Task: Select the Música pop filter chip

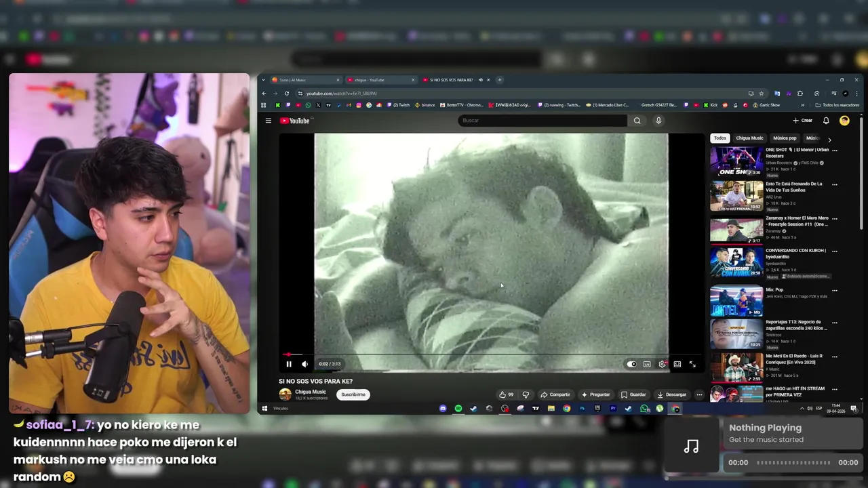Action: [785, 138]
